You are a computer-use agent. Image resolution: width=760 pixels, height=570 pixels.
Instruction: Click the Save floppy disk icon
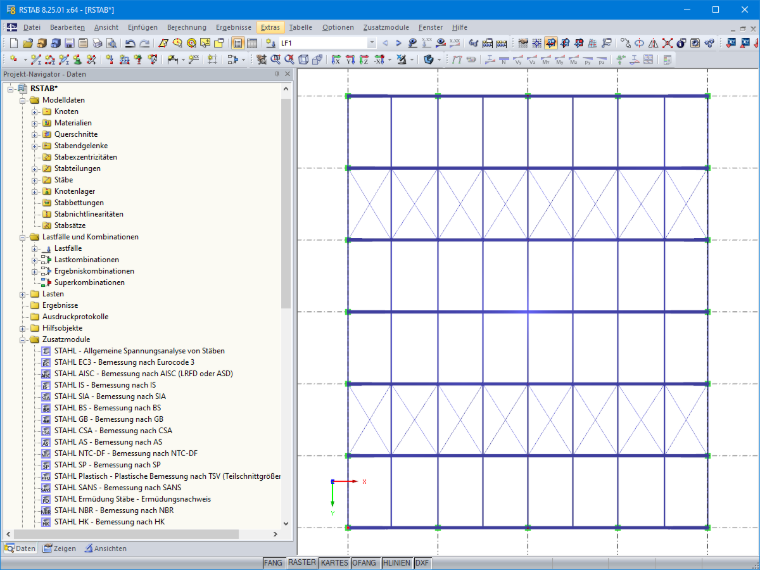pyautogui.click(x=70, y=43)
